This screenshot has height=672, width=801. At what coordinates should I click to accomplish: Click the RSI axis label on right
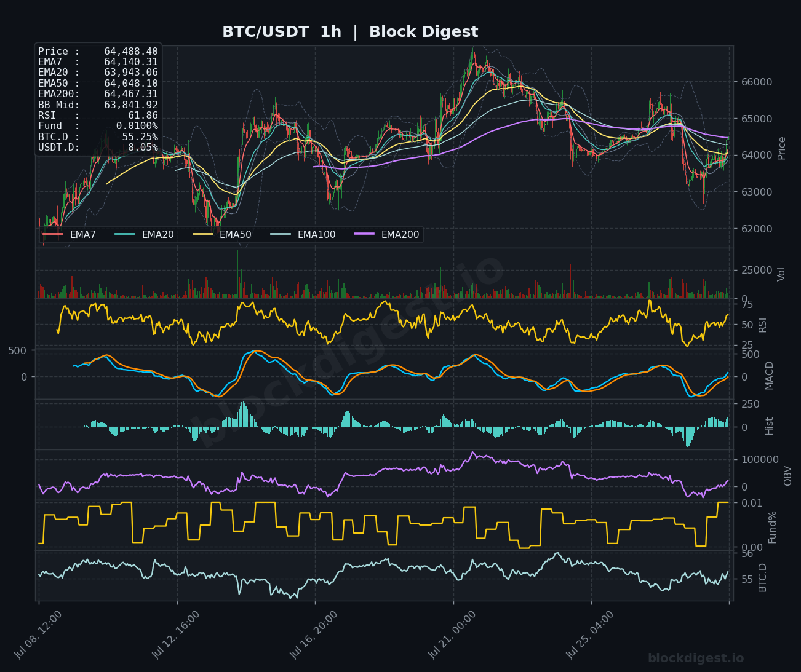pos(763,325)
